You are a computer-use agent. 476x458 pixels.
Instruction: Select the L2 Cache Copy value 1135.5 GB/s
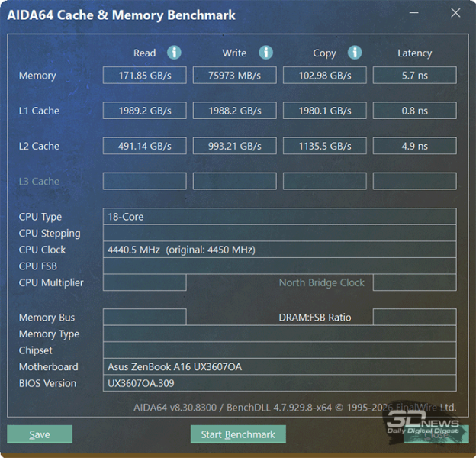(325, 146)
